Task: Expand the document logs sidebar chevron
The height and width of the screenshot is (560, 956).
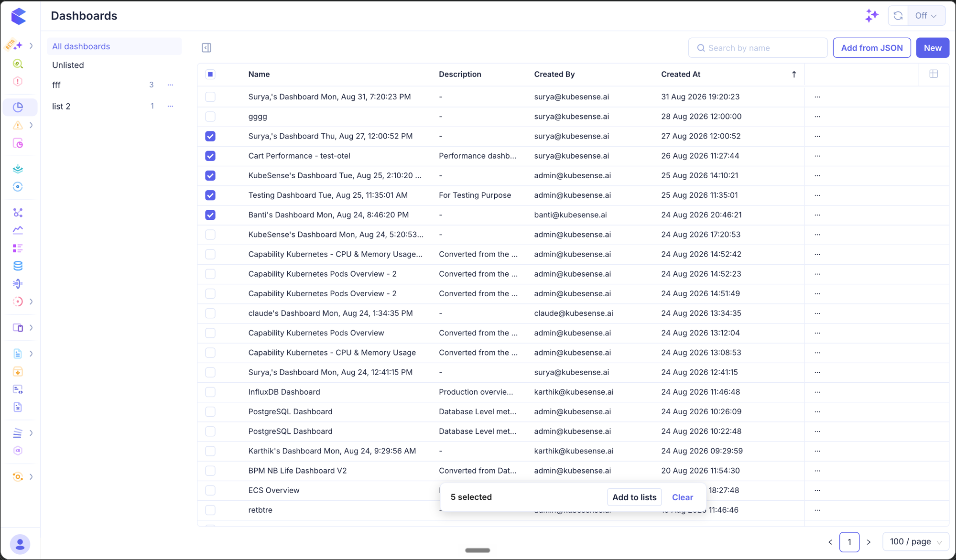Action: pos(31,354)
